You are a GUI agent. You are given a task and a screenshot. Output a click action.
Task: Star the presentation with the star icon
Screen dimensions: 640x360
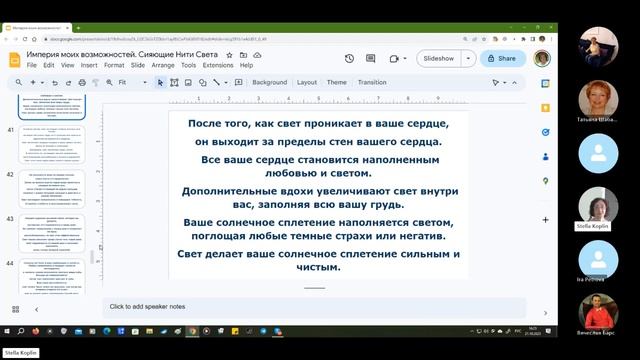pyautogui.click(x=229, y=55)
